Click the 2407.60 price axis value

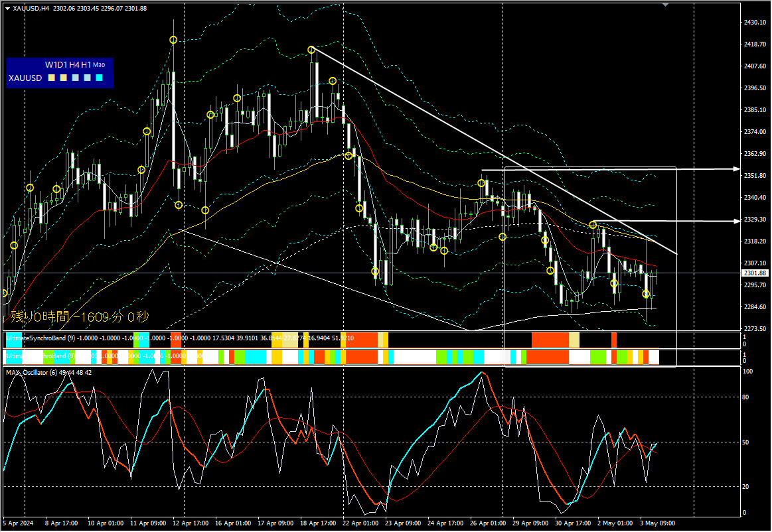pyautogui.click(x=755, y=66)
